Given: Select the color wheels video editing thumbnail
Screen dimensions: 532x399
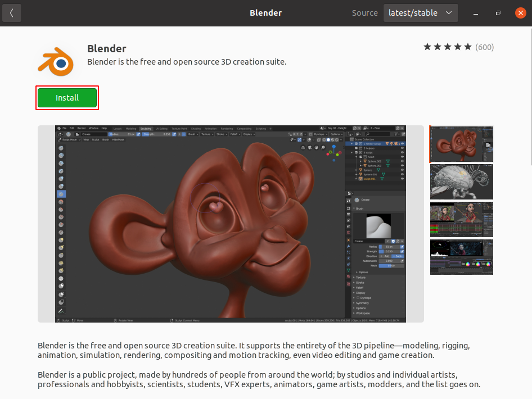Looking at the screenshot, I should click(x=462, y=257).
